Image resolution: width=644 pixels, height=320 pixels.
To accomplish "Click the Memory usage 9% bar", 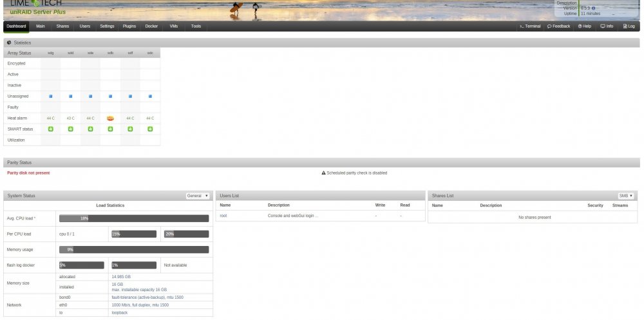I will [x=134, y=250].
